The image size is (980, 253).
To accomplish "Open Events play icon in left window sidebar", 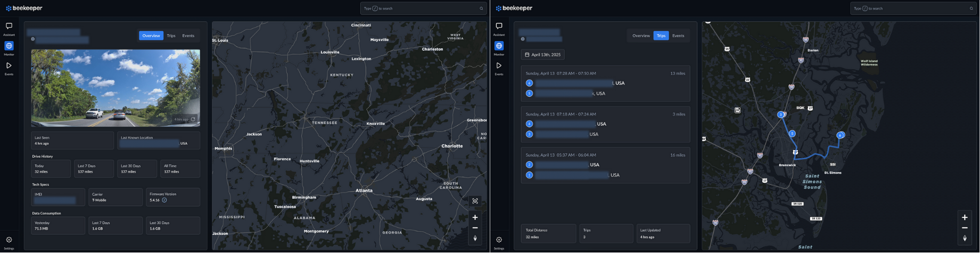I will [9, 66].
